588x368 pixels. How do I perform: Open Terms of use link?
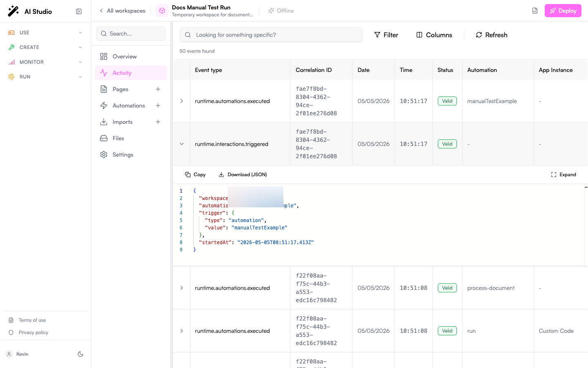(32, 320)
